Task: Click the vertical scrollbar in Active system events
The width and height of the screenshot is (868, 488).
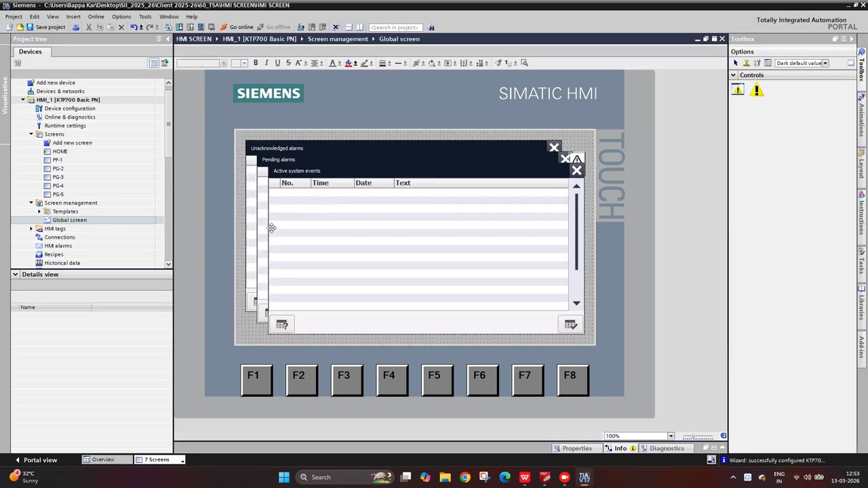Action: click(576, 232)
